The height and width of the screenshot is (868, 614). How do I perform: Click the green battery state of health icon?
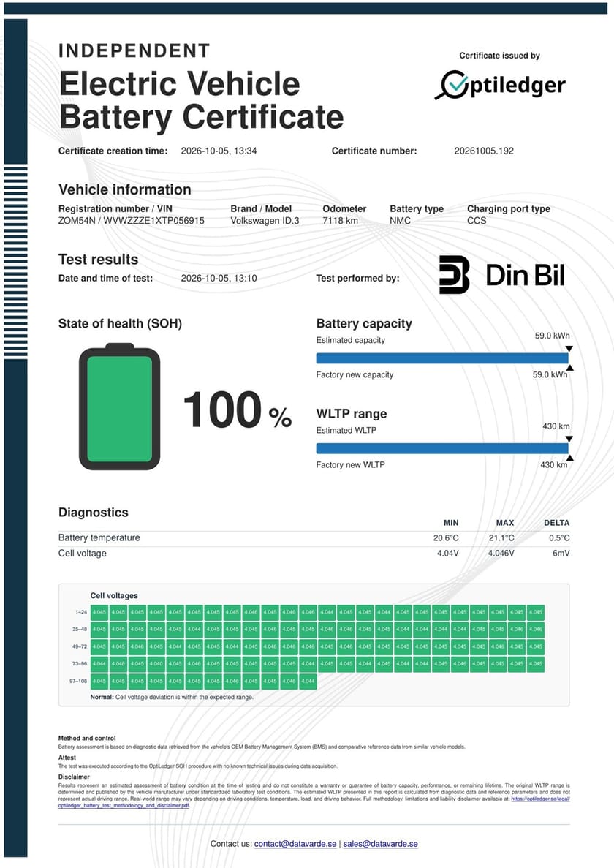point(119,407)
